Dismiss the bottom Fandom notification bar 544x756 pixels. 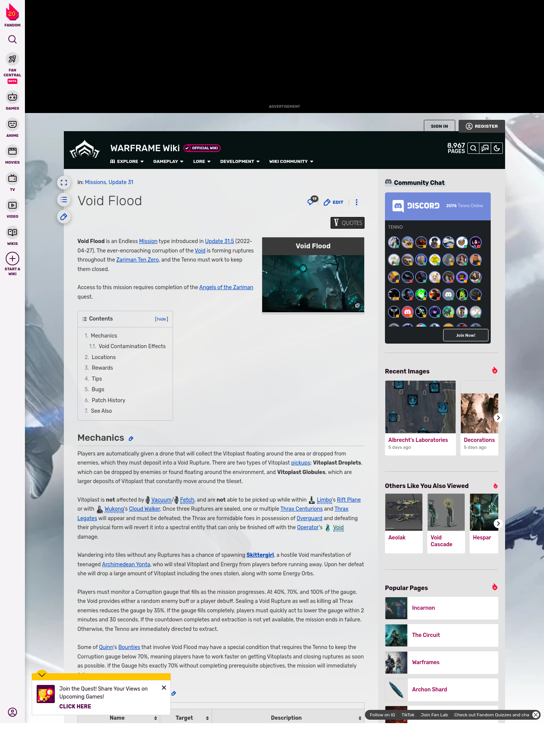pos(536,715)
